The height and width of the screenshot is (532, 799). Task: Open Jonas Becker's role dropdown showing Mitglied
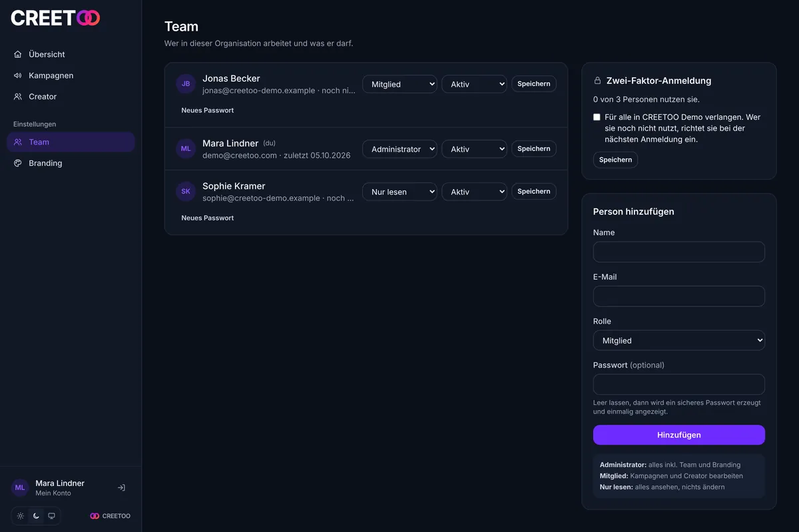[400, 85]
